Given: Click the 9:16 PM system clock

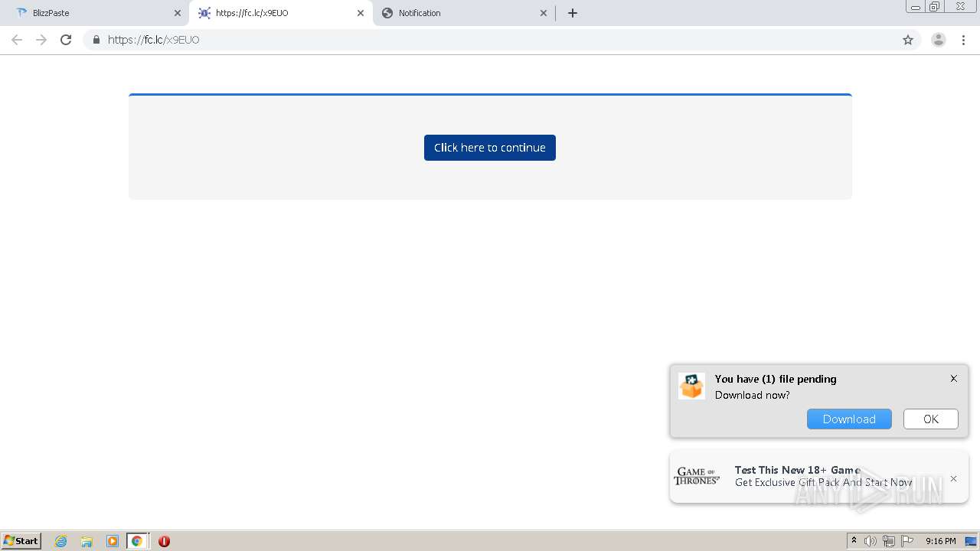Looking at the screenshot, I should [940, 541].
